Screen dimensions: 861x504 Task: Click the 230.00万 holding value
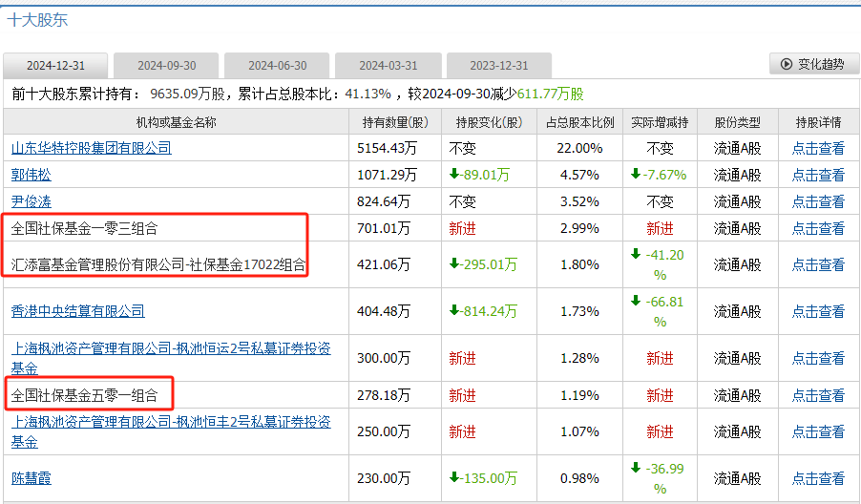coord(384,478)
